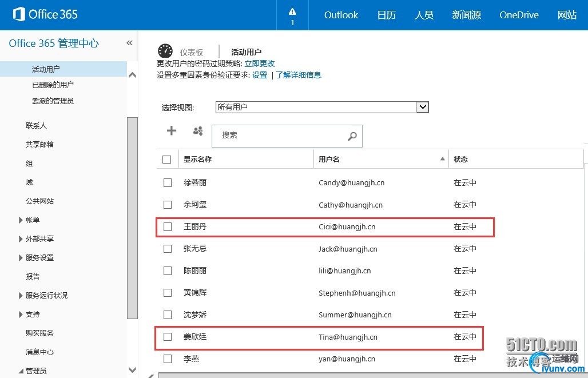Open OneDrive from the top bar
This screenshot has height=378, width=588.
point(519,15)
